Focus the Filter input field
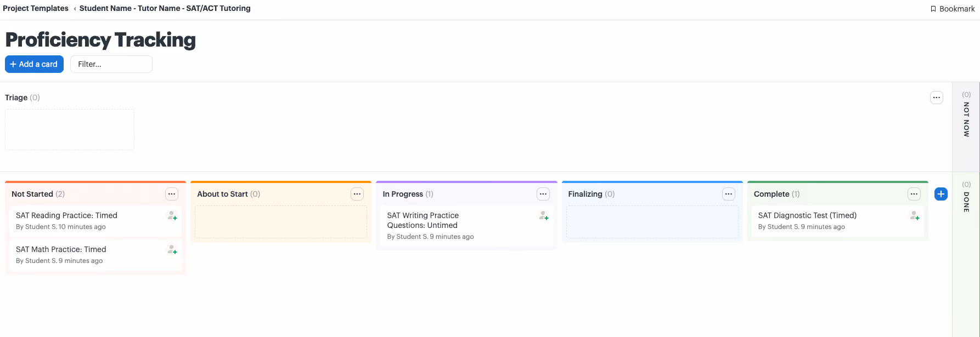The width and height of the screenshot is (980, 337). click(x=111, y=64)
